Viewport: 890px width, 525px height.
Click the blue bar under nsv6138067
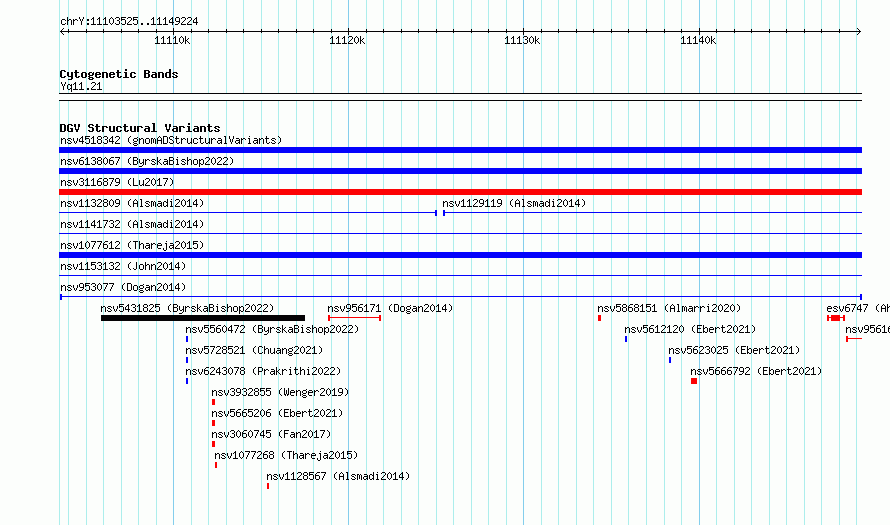click(x=460, y=171)
